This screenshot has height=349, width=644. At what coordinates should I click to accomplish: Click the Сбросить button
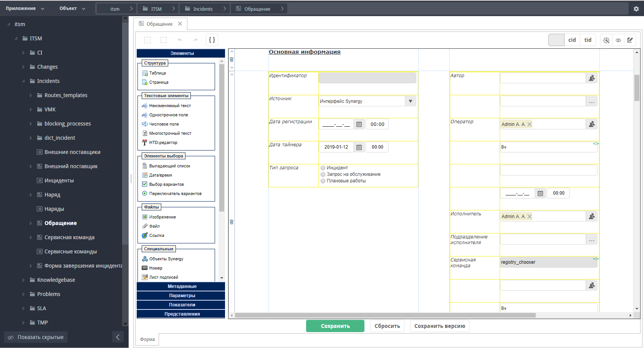[387, 326]
